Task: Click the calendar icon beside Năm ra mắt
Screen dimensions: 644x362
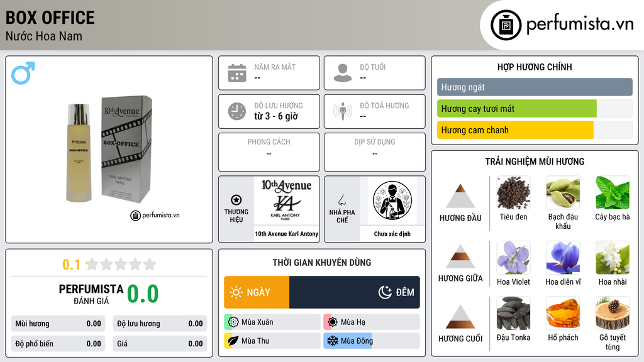Action: pos(237,73)
